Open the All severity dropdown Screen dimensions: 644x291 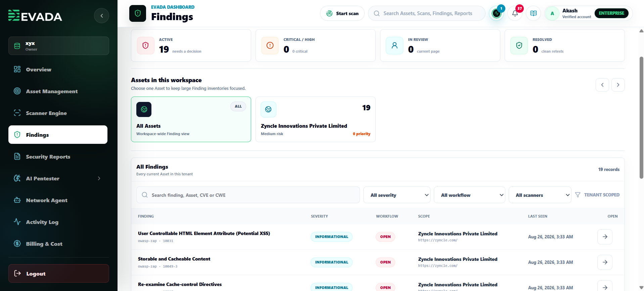[397, 195]
